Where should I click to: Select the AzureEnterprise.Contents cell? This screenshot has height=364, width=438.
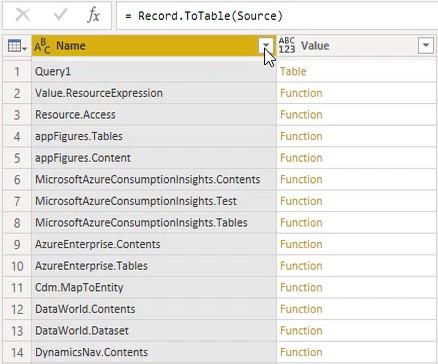tap(154, 244)
